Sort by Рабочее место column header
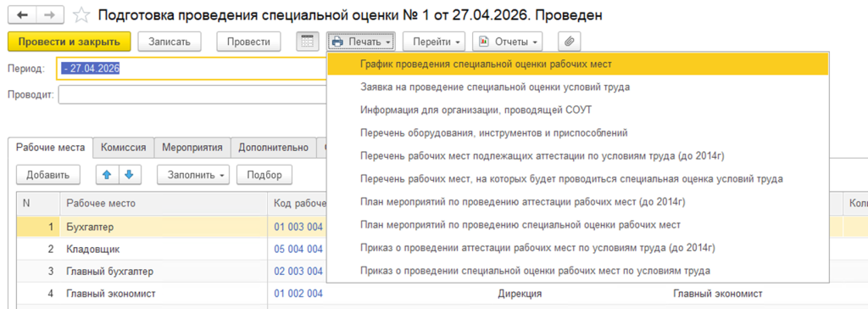Image resolution: width=868 pixels, height=309 pixels. point(164,204)
